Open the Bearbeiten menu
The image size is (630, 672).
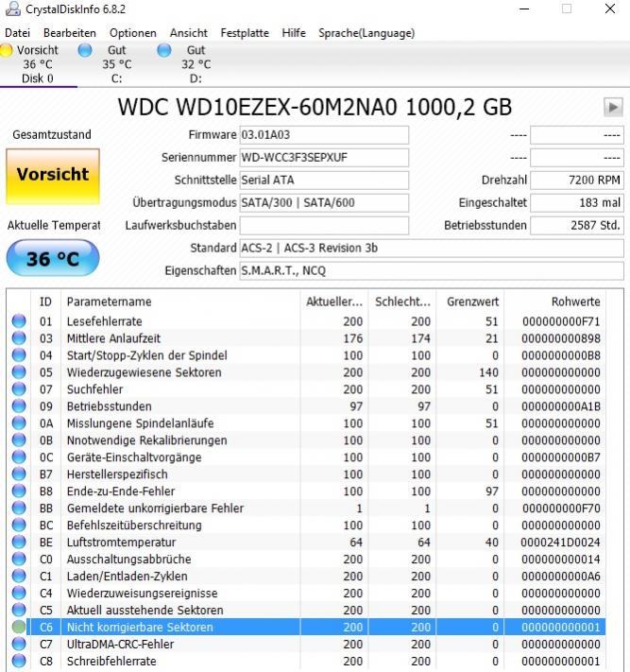tap(69, 33)
